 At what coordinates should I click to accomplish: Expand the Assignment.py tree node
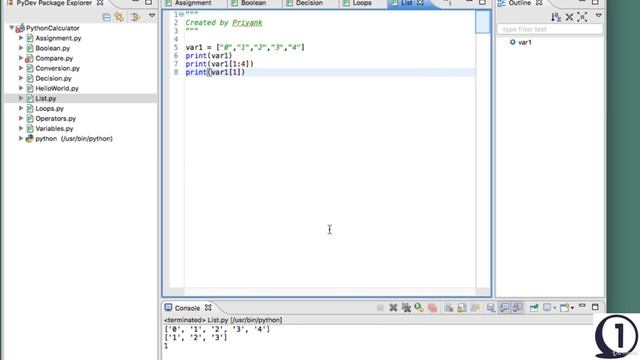pyautogui.click(x=21, y=38)
